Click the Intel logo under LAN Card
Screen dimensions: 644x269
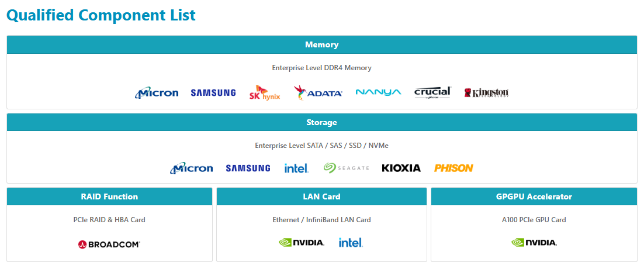[351, 242]
